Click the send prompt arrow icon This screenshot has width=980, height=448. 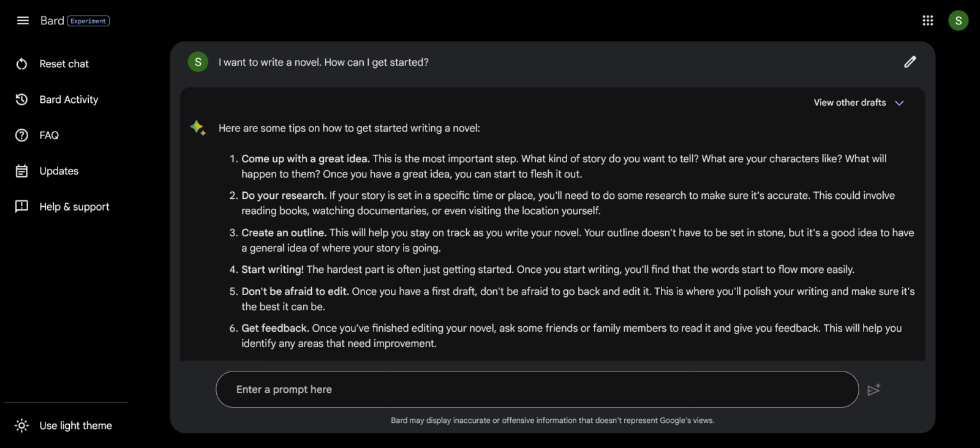[x=874, y=390]
